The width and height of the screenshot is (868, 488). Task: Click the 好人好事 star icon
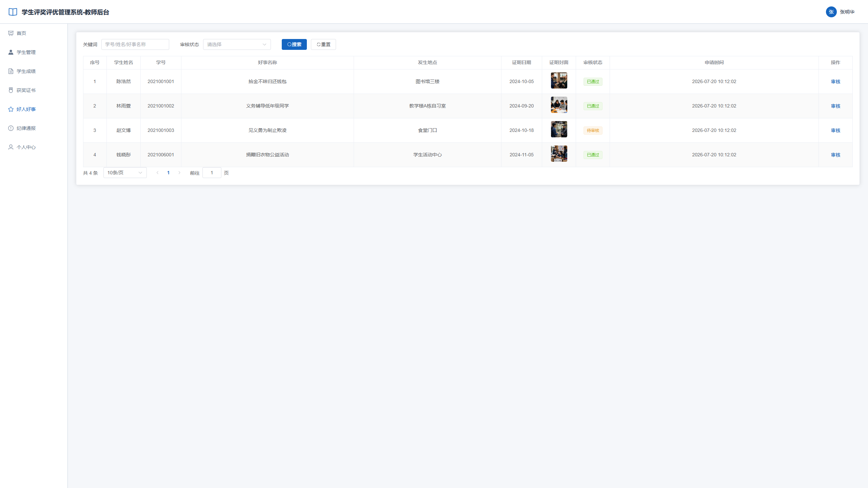tap(11, 109)
